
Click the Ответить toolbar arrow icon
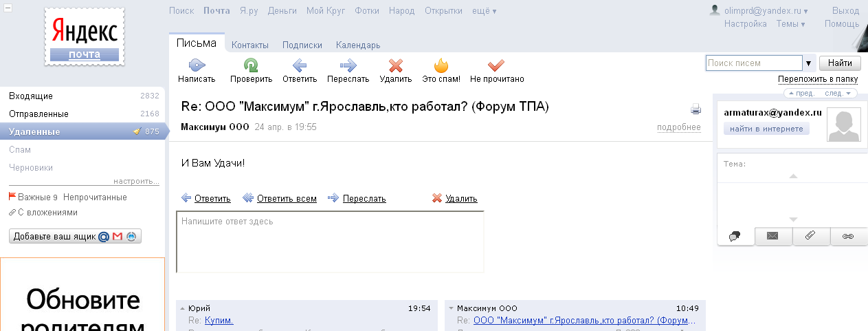[299, 66]
